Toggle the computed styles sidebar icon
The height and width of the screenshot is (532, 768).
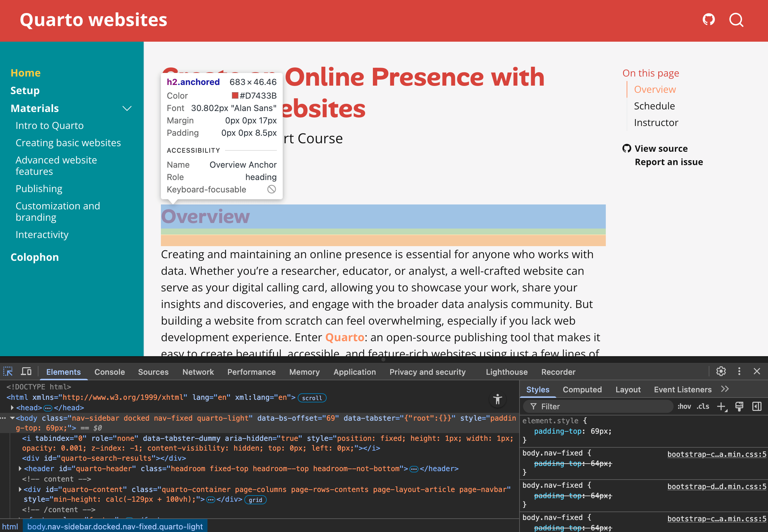tap(757, 406)
